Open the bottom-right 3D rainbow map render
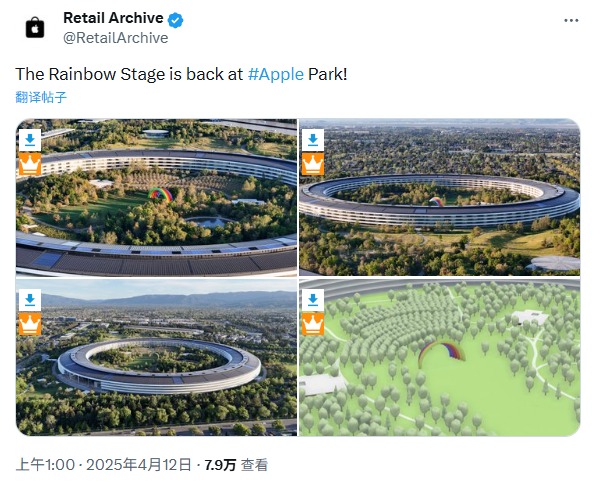The image size is (595, 490). coord(439,357)
